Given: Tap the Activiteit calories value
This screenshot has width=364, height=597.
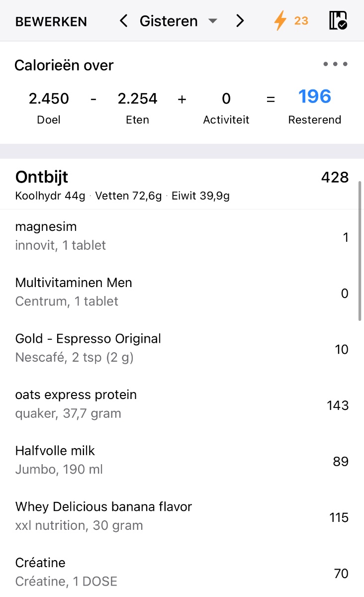Looking at the screenshot, I should click(226, 99).
